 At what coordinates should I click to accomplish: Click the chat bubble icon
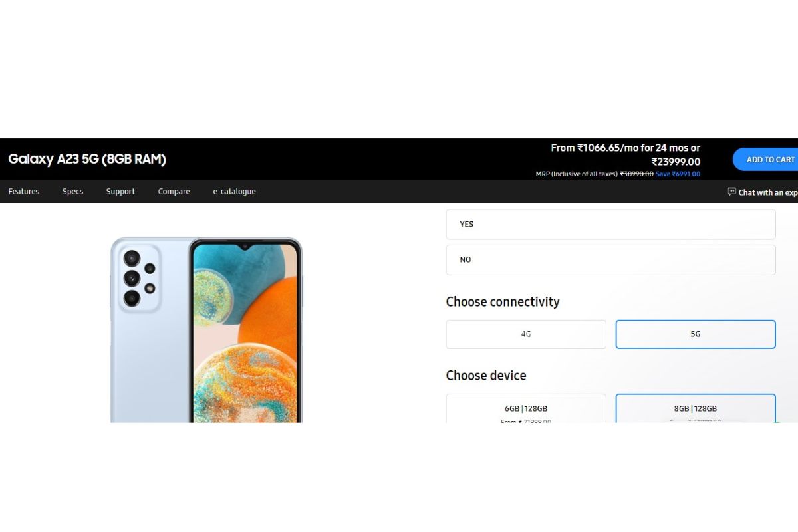(731, 192)
